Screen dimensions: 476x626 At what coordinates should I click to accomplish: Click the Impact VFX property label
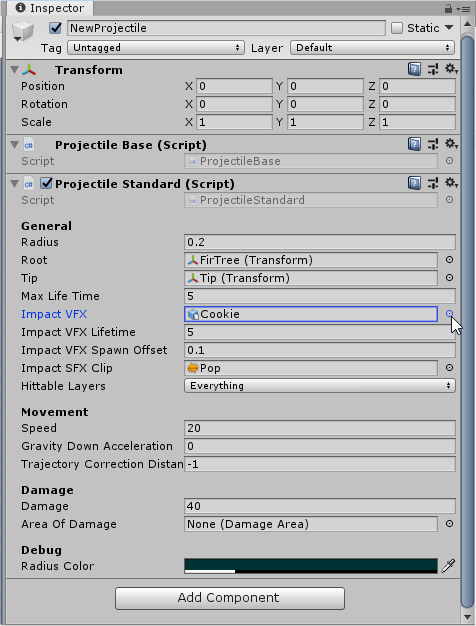[x=54, y=314]
